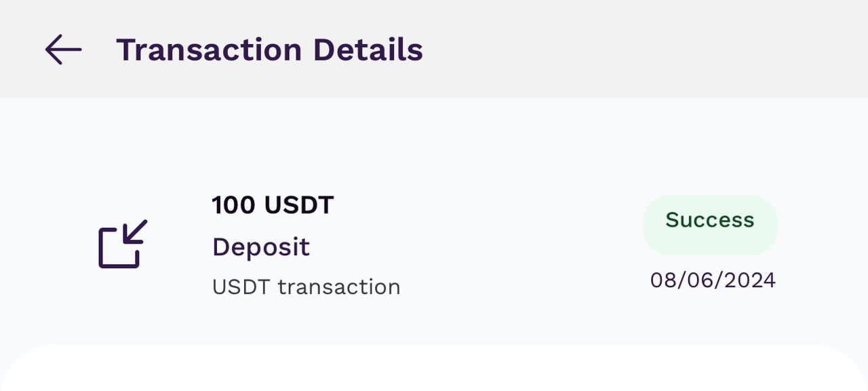The width and height of the screenshot is (868, 391).
Task: Tap the word transaction in the subtitle
Action: click(x=339, y=287)
